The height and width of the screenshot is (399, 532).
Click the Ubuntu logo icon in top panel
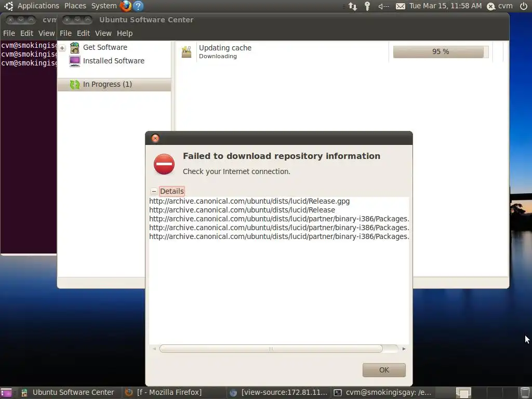(x=8, y=6)
